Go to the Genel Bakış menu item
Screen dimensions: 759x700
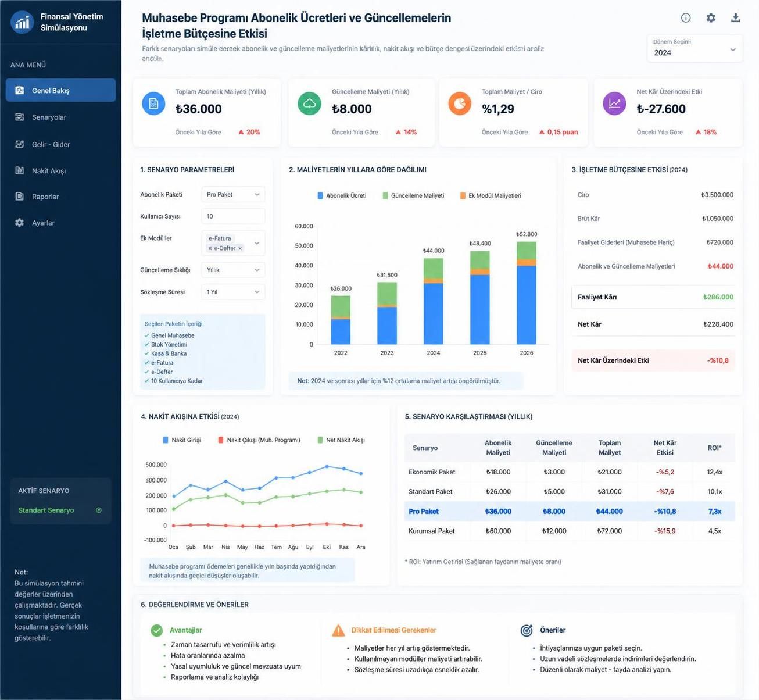point(60,90)
